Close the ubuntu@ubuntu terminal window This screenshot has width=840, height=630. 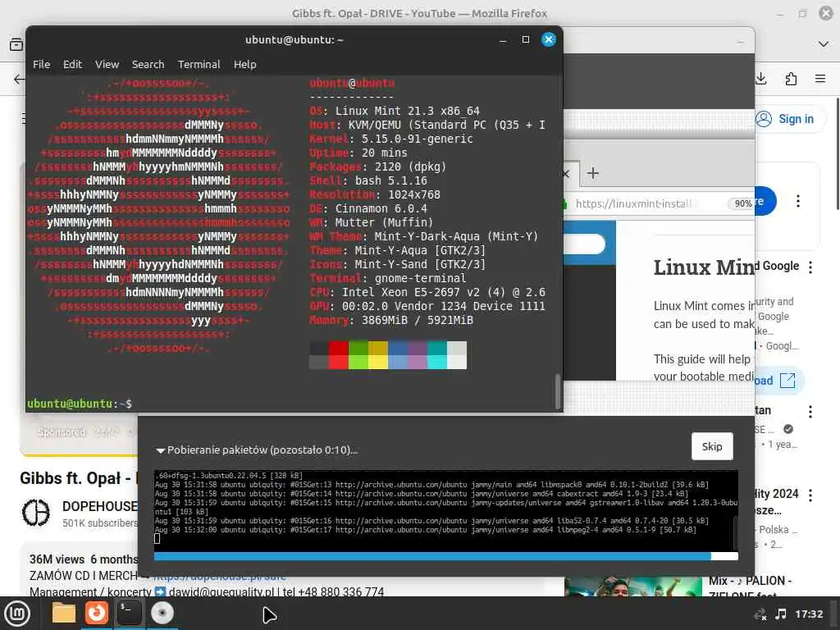click(548, 39)
